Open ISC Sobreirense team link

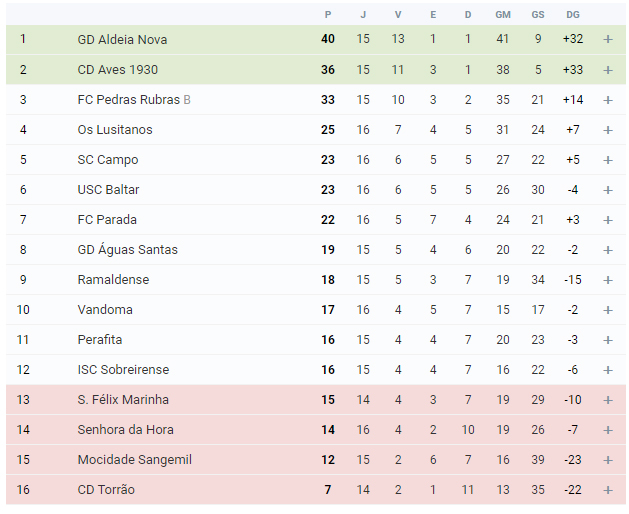click(123, 370)
